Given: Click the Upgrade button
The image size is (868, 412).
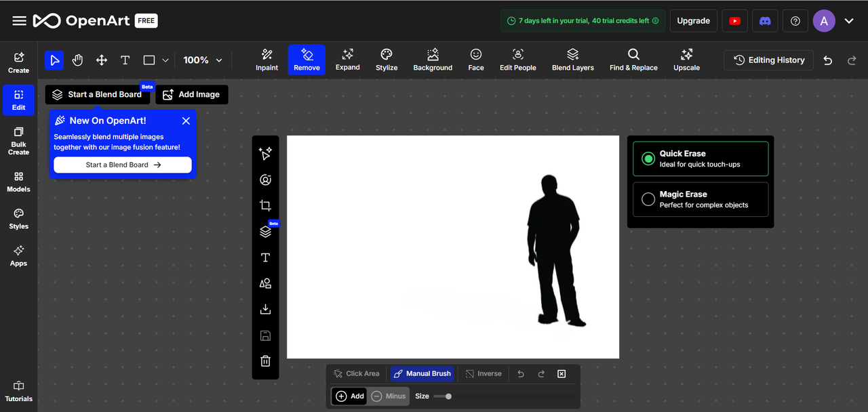Looking at the screenshot, I should (693, 21).
